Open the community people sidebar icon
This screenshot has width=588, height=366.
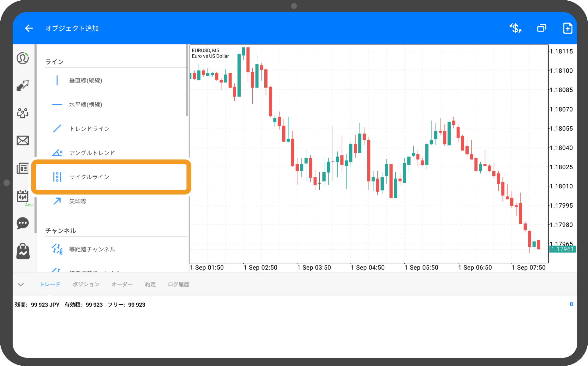[23, 113]
